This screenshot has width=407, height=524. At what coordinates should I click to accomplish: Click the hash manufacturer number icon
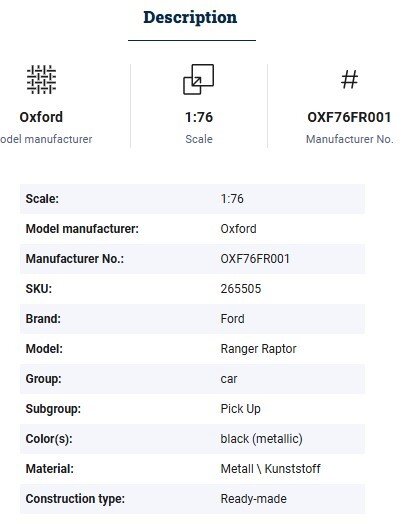point(350,80)
